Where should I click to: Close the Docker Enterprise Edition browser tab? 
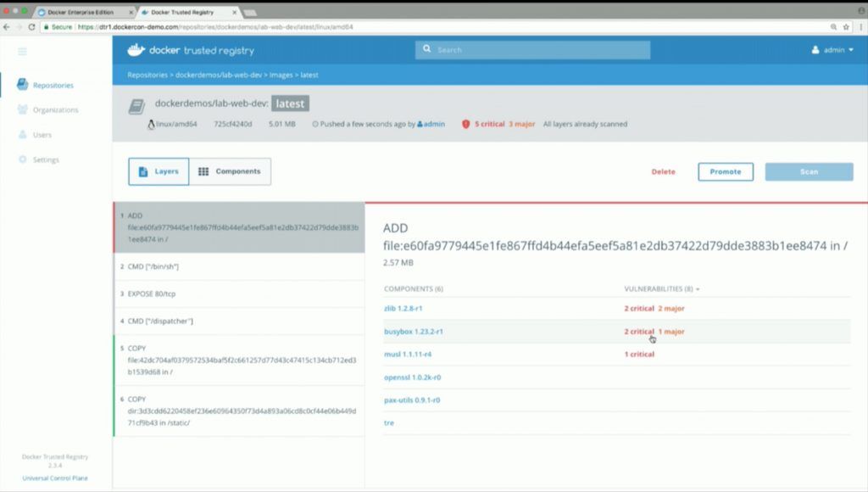pos(131,12)
